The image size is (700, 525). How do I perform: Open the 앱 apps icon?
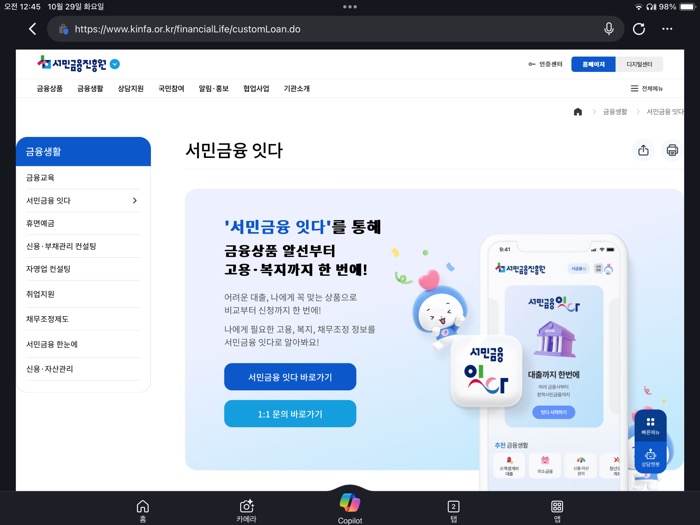[x=557, y=511]
